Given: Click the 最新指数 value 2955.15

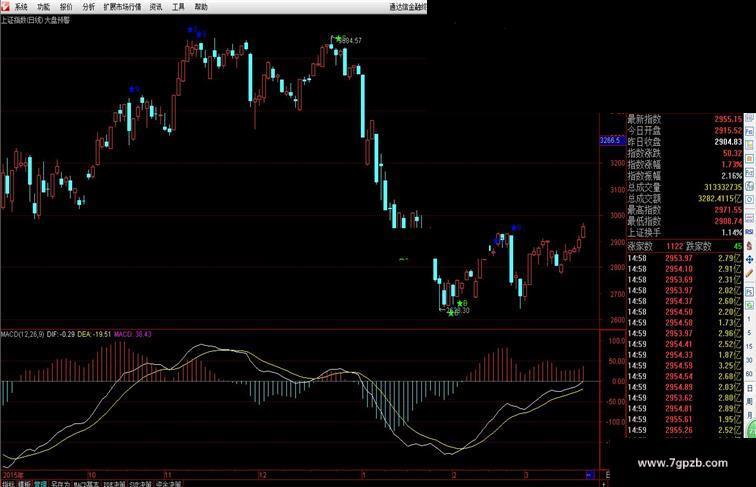Looking at the screenshot, I should coord(728,119).
